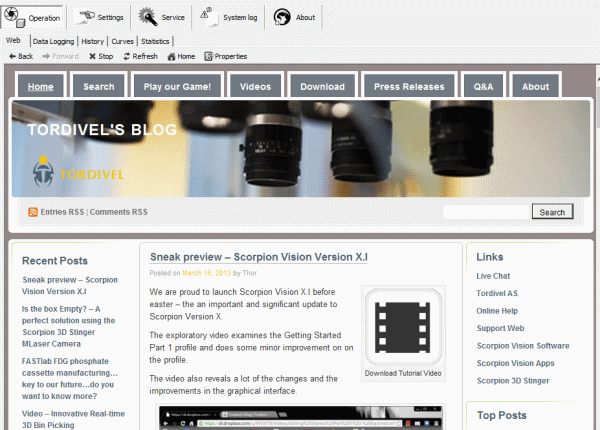Image resolution: width=600 pixels, height=430 pixels.
Task: Open the Operation section
Action: point(33,17)
